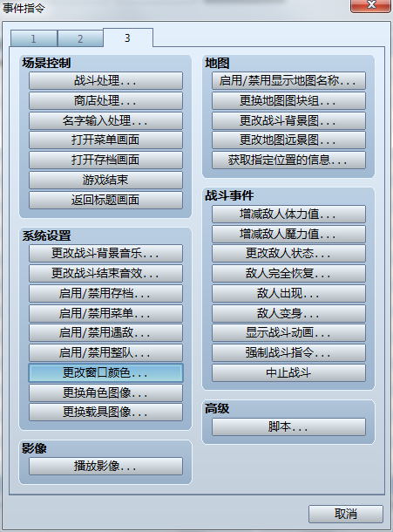The height and width of the screenshot is (532, 393).
Task: Open 显示战斗动画... command
Action: click(289, 332)
